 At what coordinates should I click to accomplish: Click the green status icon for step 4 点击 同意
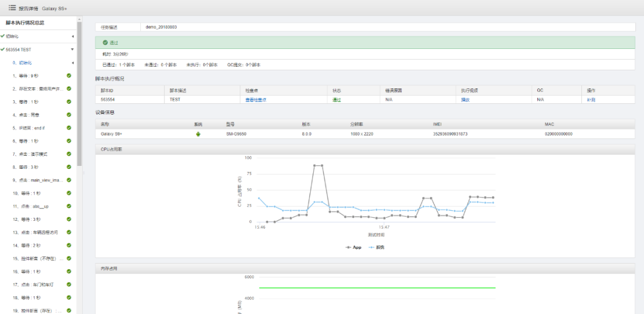pos(69,115)
